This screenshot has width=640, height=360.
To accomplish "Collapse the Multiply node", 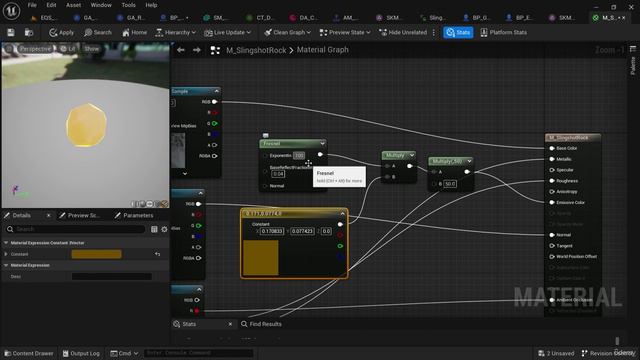I will tap(412, 155).
